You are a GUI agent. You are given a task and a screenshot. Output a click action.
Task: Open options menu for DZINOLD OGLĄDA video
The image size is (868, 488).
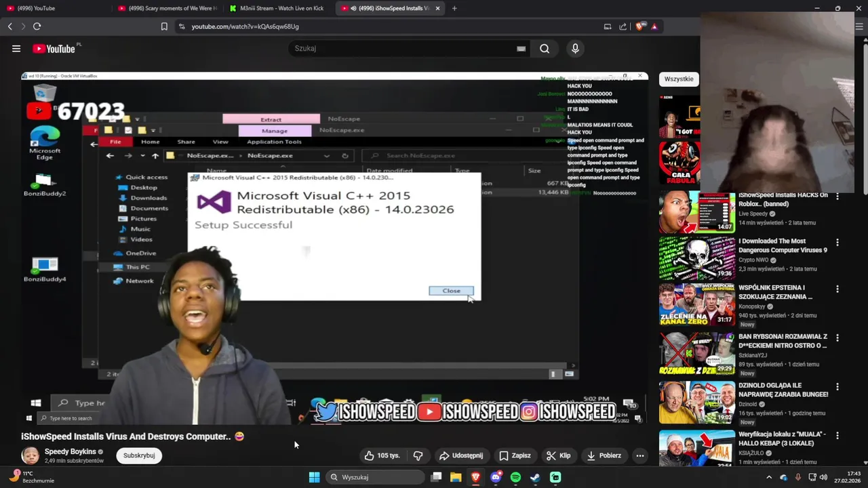click(x=837, y=386)
